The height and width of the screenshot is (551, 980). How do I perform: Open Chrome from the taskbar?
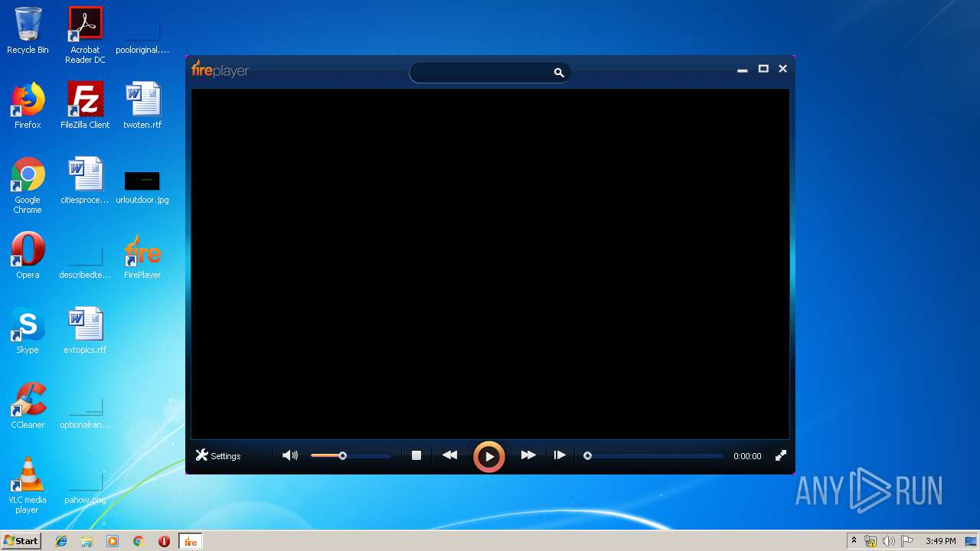(x=139, y=541)
